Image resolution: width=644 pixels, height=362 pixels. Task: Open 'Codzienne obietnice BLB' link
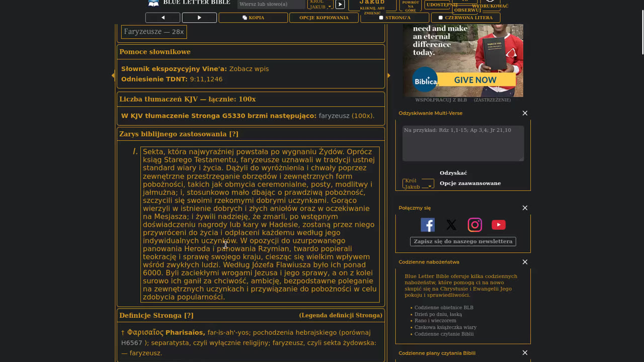click(444, 308)
